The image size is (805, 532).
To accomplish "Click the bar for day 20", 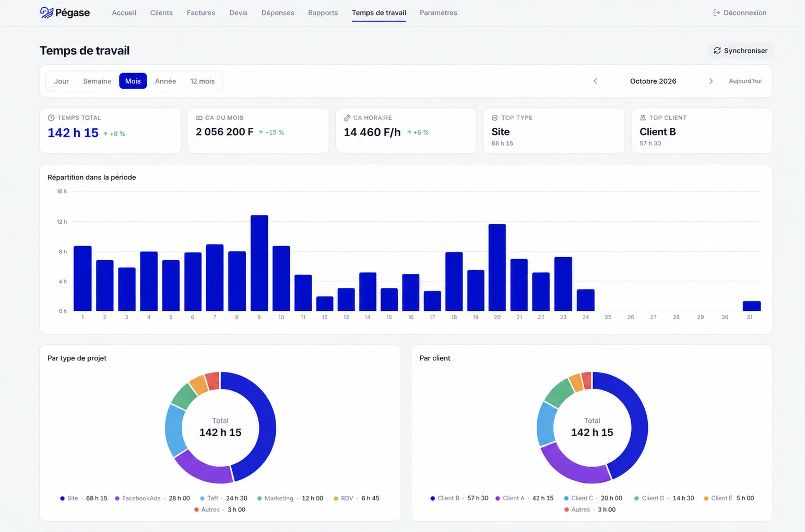I will coord(497,268).
